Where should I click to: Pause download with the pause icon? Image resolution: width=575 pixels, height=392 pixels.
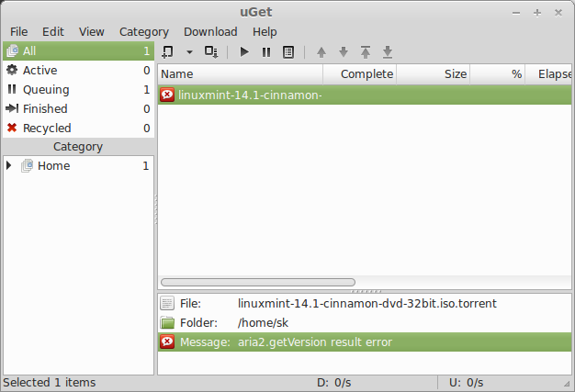coord(266,52)
